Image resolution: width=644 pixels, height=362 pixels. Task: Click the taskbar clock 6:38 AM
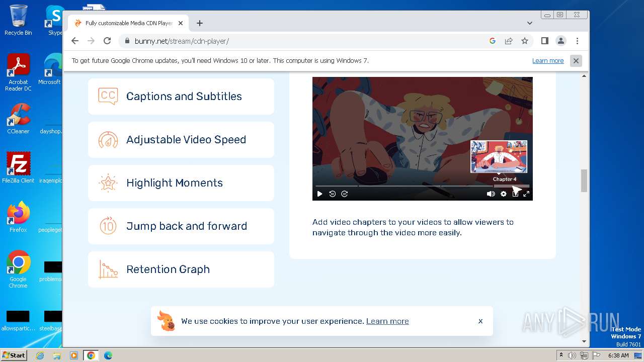click(x=618, y=355)
